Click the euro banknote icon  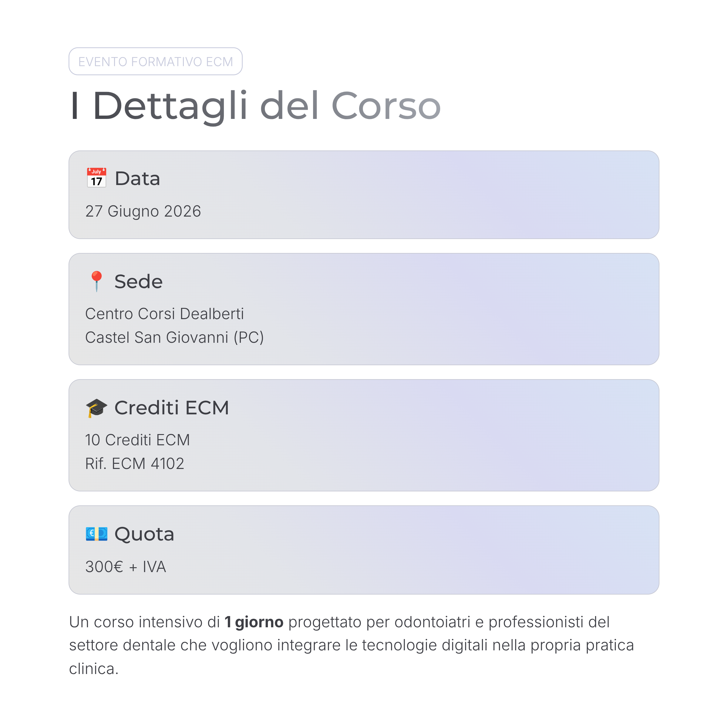click(96, 534)
